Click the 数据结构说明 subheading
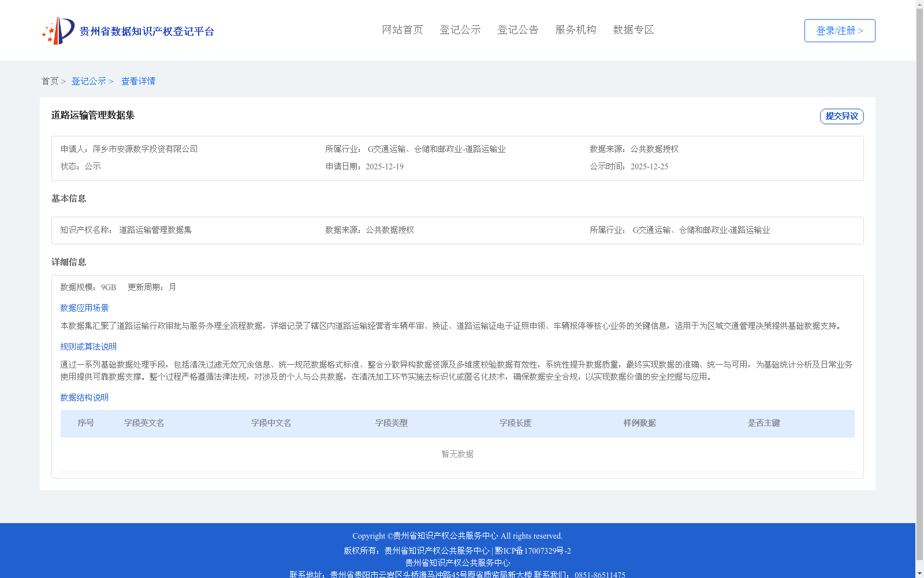924x578 pixels. coord(84,398)
